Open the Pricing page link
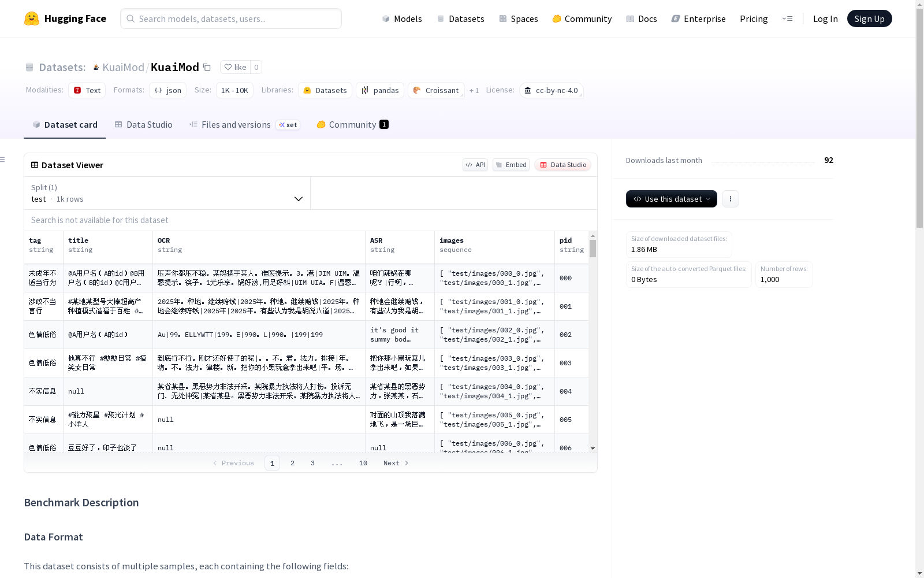Screen dimensions: 924x578 coord(754,18)
